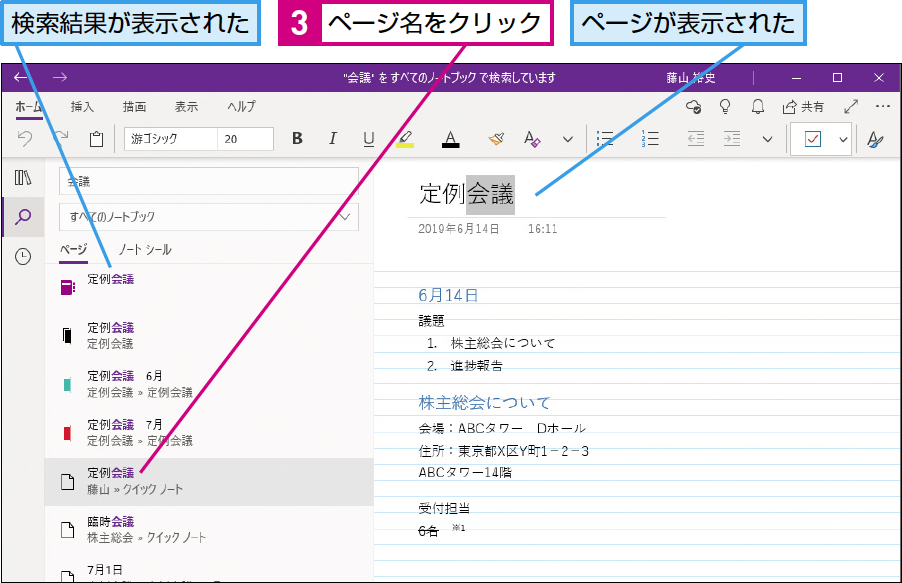Viewport: 902px width, 583px height.
Task: Select the search magnifier icon in sidebar
Action: click(23, 217)
